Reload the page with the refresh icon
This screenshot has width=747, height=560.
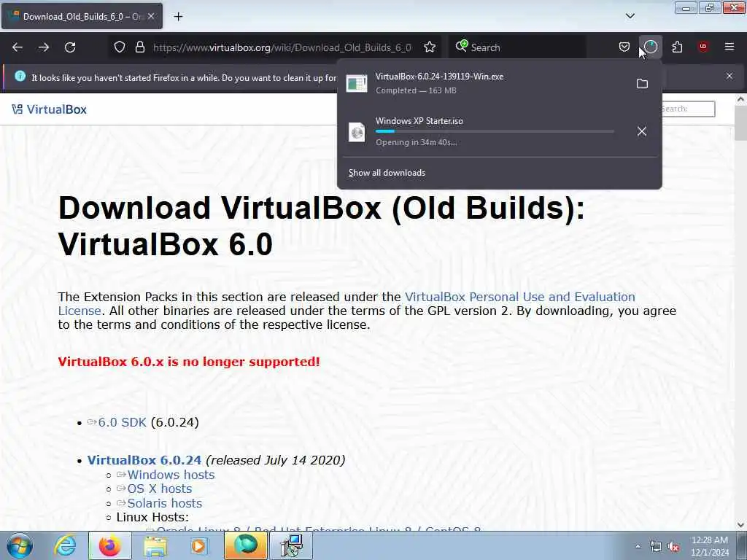[70, 47]
